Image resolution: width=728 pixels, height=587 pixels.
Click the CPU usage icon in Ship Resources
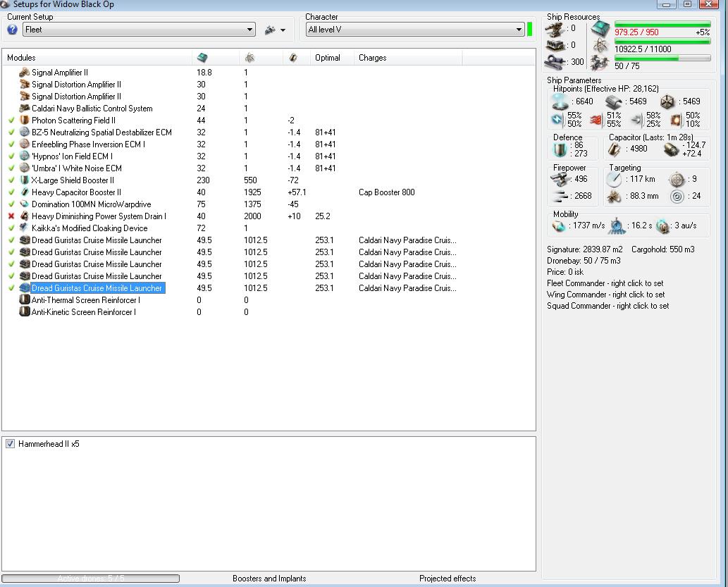coord(601,28)
